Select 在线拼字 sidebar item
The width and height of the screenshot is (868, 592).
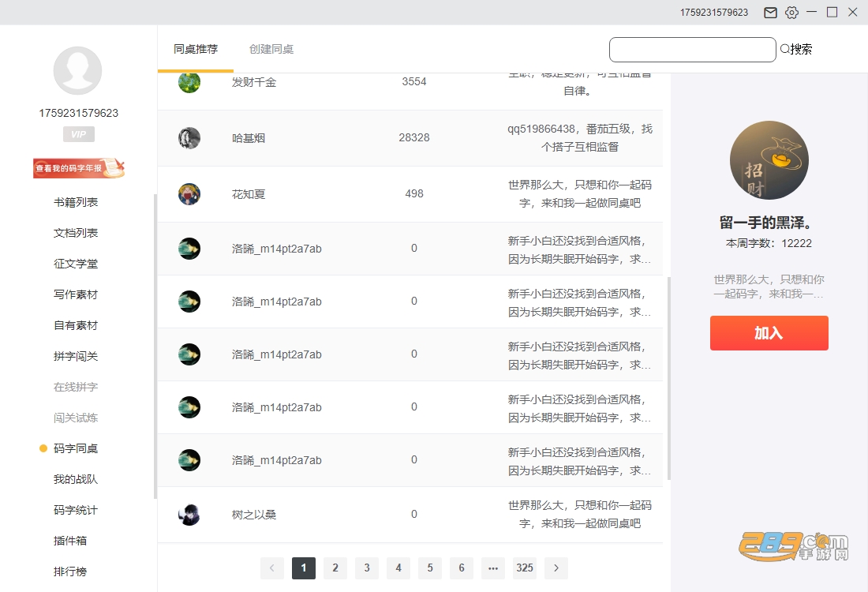coord(76,387)
